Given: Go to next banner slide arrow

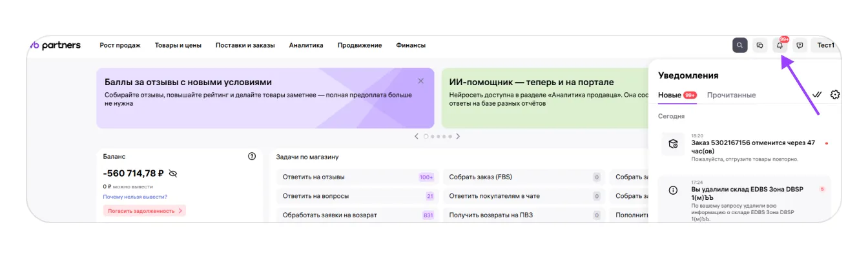Looking at the screenshot, I should coord(458,136).
